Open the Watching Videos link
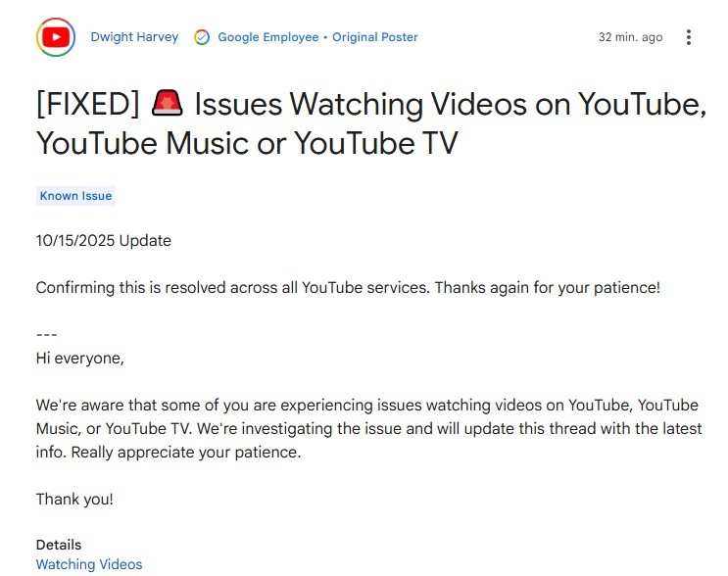Viewport: 728px width, 576px height. pyautogui.click(x=89, y=564)
